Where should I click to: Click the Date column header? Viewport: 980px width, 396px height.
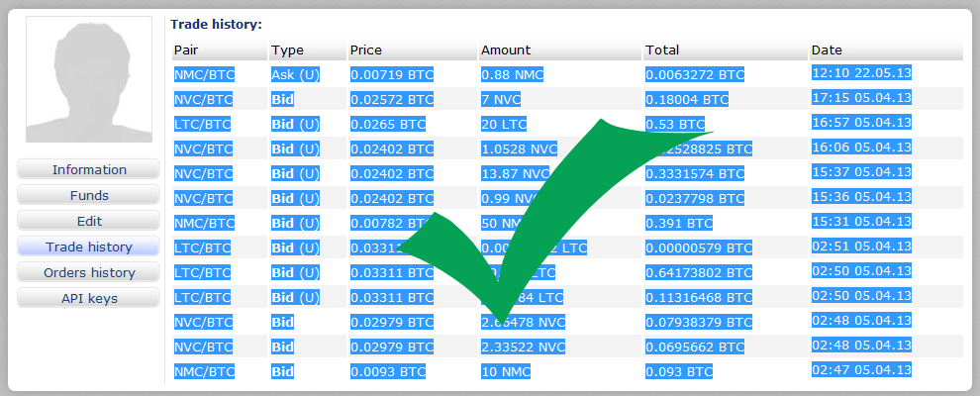tap(827, 50)
